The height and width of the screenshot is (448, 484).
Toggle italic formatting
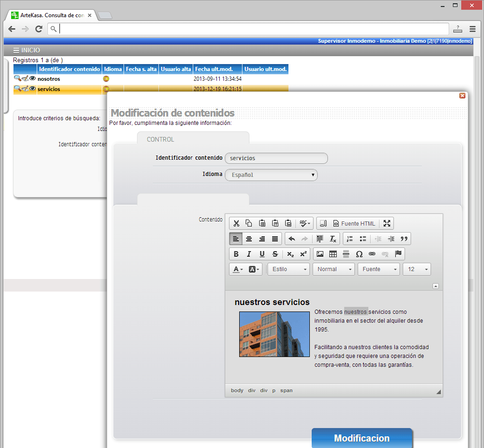pos(249,254)
